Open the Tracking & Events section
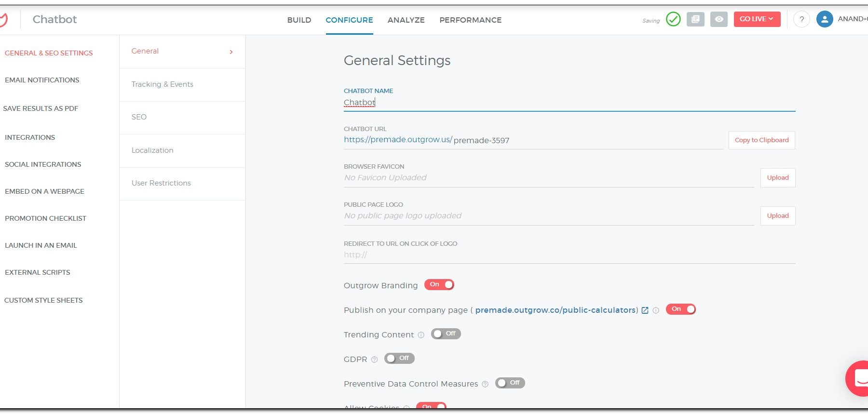 tap(163, 84)
